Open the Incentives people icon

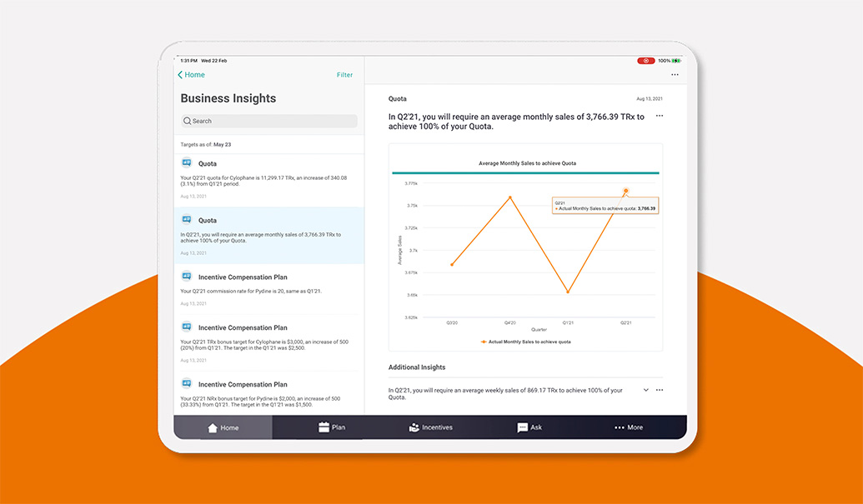click(414, 427)
